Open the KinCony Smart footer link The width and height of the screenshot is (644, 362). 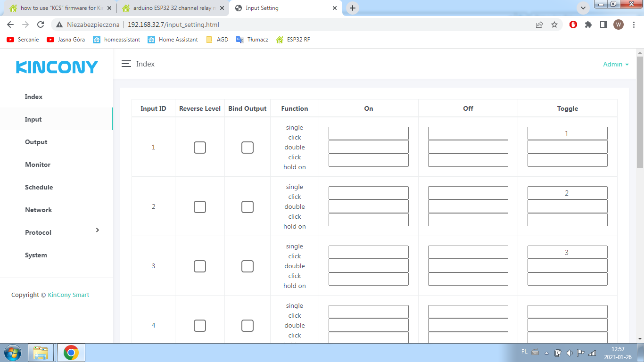(68, 295)
